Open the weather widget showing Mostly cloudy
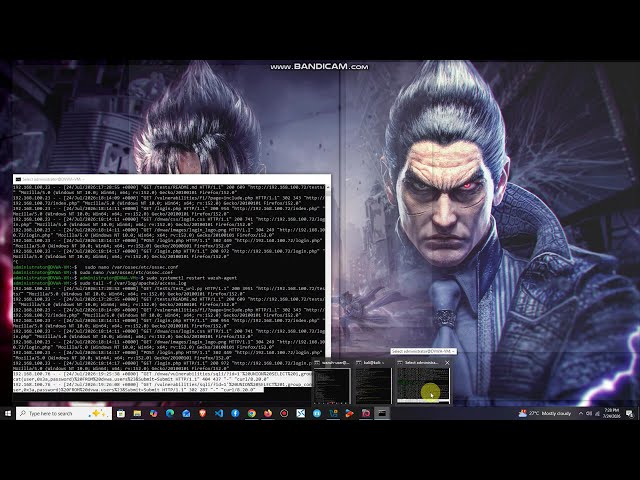This screenshot has height=480, width=640. [544, 413]
